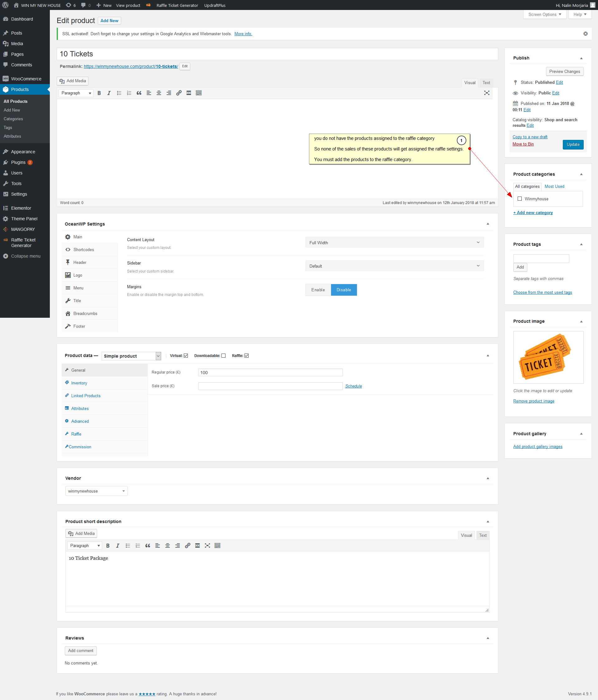Open the Vendor winmynewhouse dropdown
This screenshot has width=598, height=700.
coord(96,491)
